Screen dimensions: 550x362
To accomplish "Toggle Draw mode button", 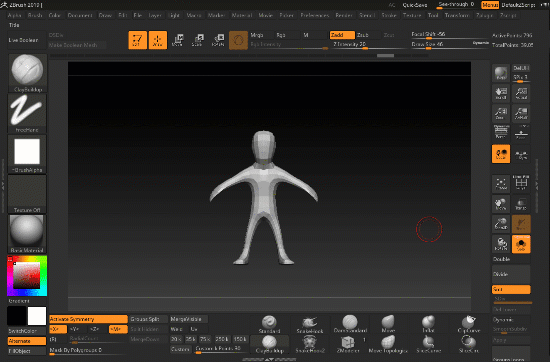I will 157,40.
